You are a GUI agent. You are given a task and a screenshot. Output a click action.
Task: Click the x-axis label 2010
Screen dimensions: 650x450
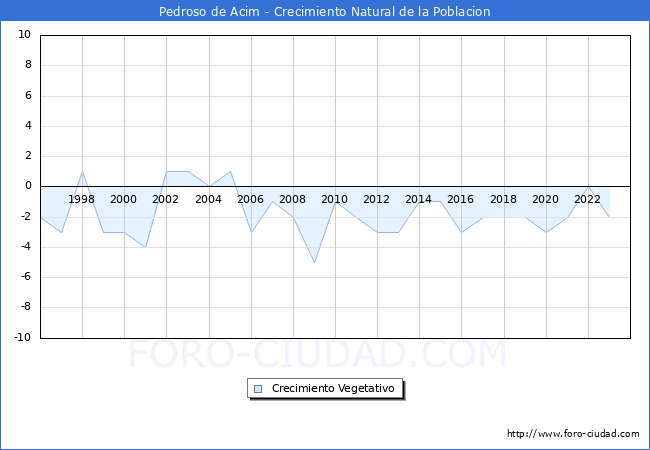coord(334,199)
